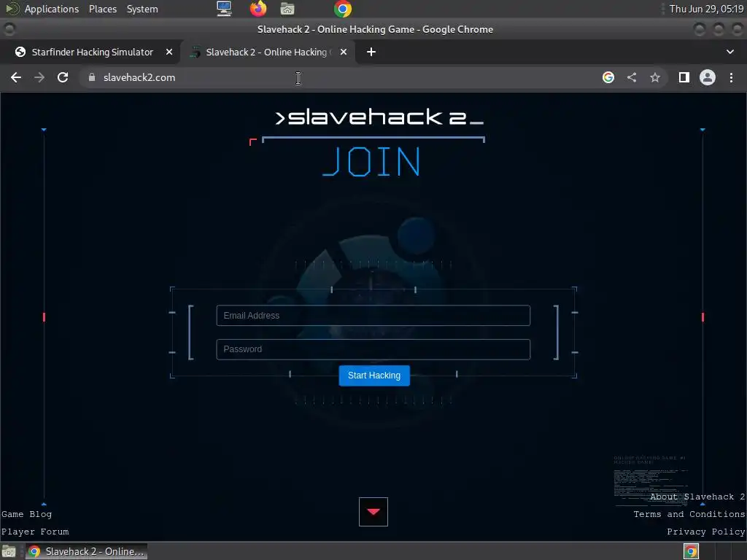Open the Applications menu

click(52, 9)
